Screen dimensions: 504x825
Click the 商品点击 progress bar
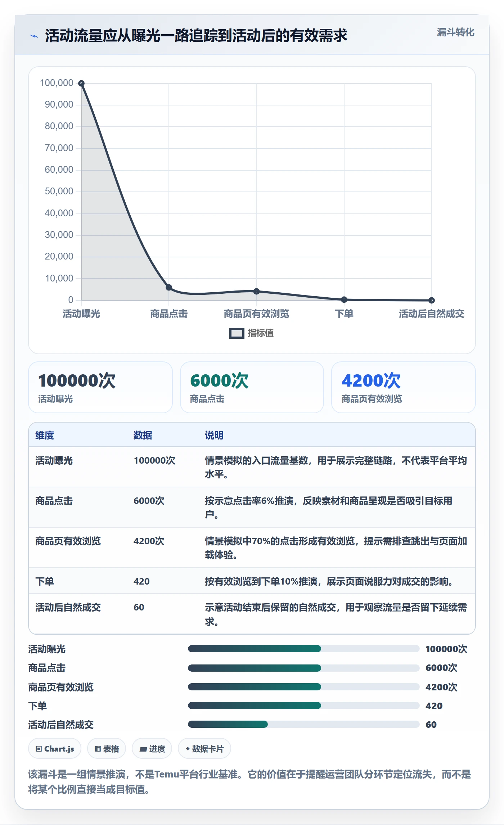point(303,668)
